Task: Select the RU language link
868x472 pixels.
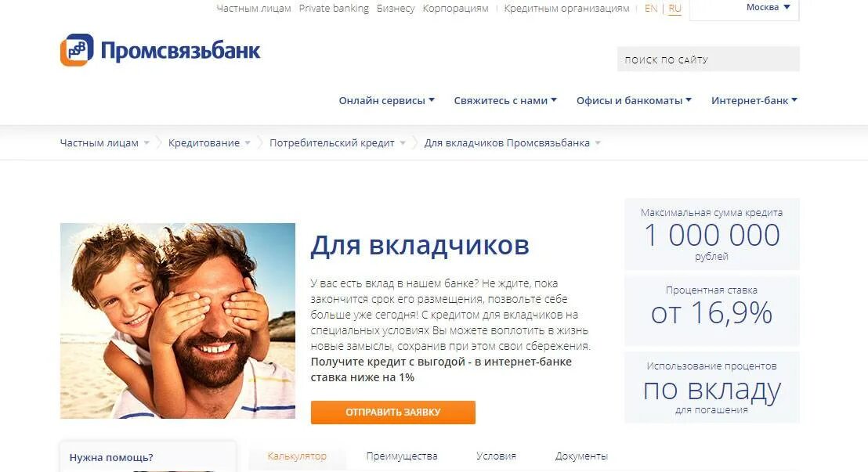Action: [x=675, y=9]
